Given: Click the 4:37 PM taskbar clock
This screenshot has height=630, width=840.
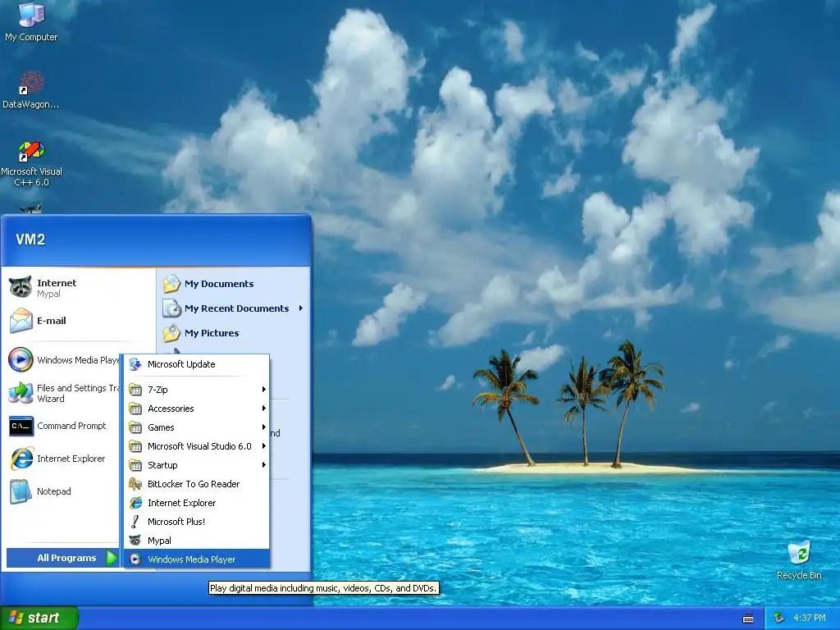Looking at the screenshot, I should (x=809, y=619).
